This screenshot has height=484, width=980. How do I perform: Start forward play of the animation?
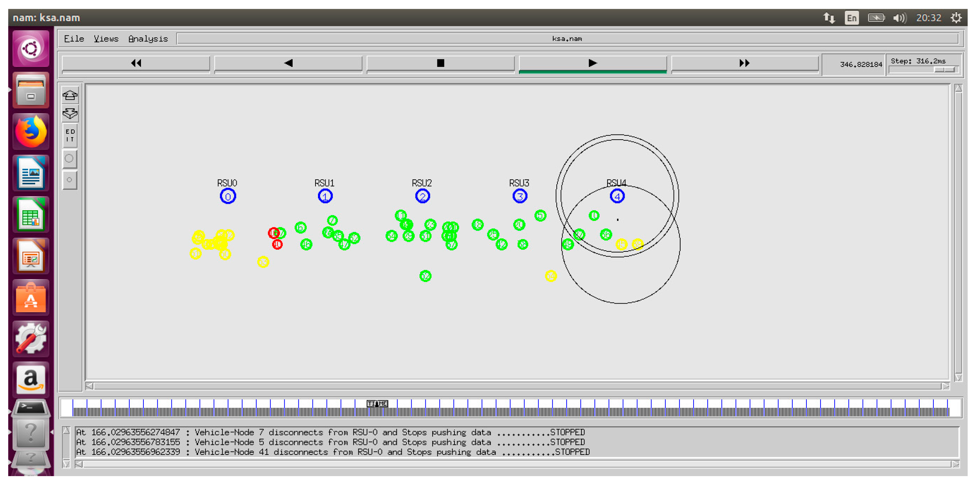click(592, 63)
